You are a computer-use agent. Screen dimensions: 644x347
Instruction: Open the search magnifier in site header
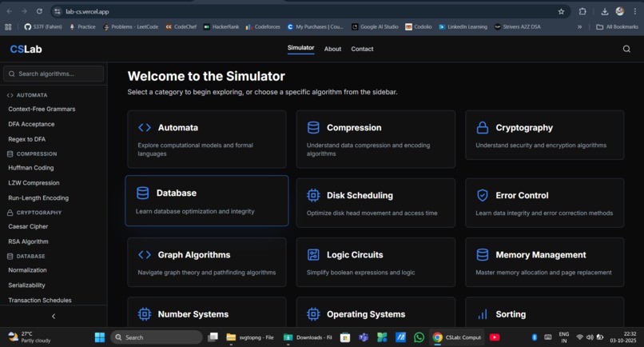click(626, 49)
